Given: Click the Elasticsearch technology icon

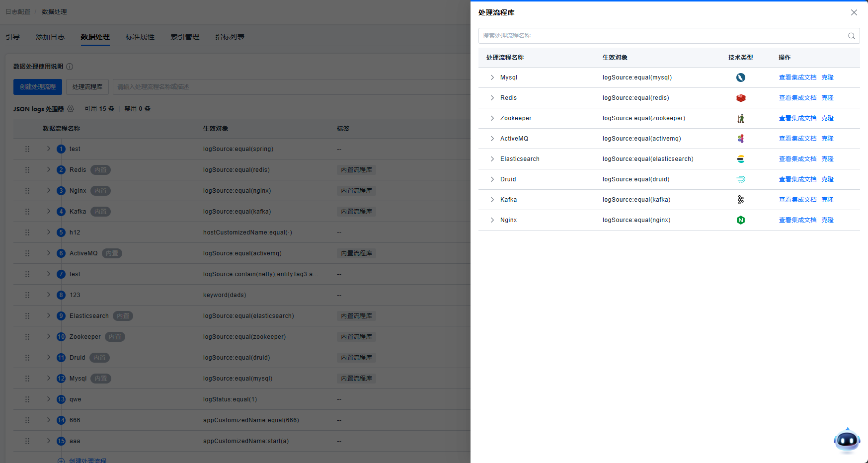Looking at the screenshot, I should point(740,159).
